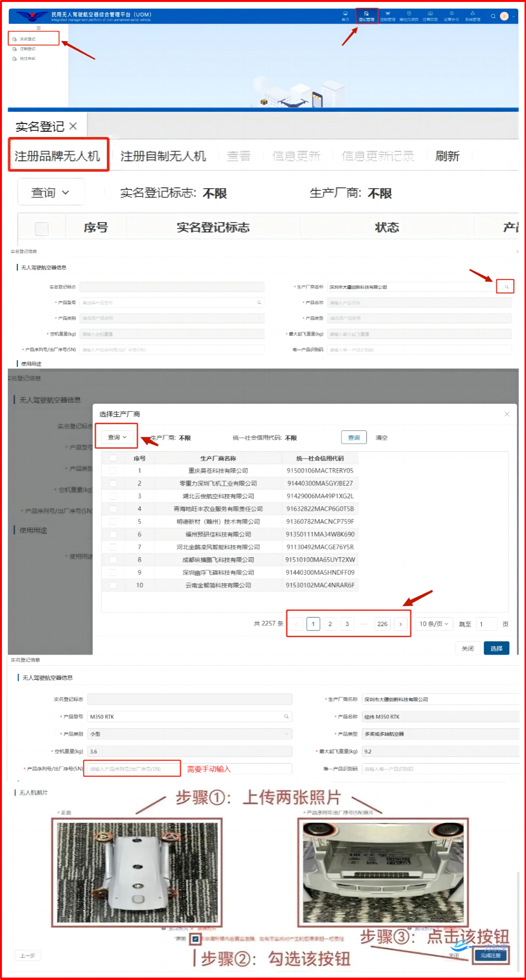Open the 10 条/页 page size dropdown
This screenshot has height=980, width=526.
click(x=433, y=624)
